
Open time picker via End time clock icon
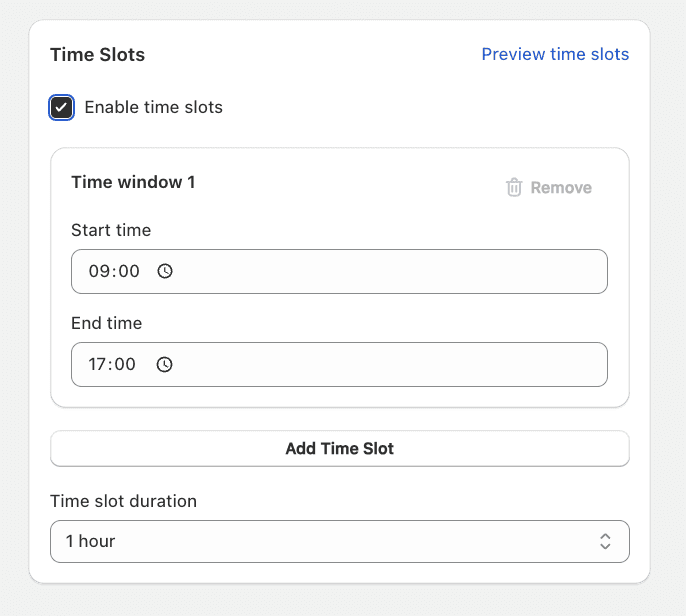[x=165, y=365]
